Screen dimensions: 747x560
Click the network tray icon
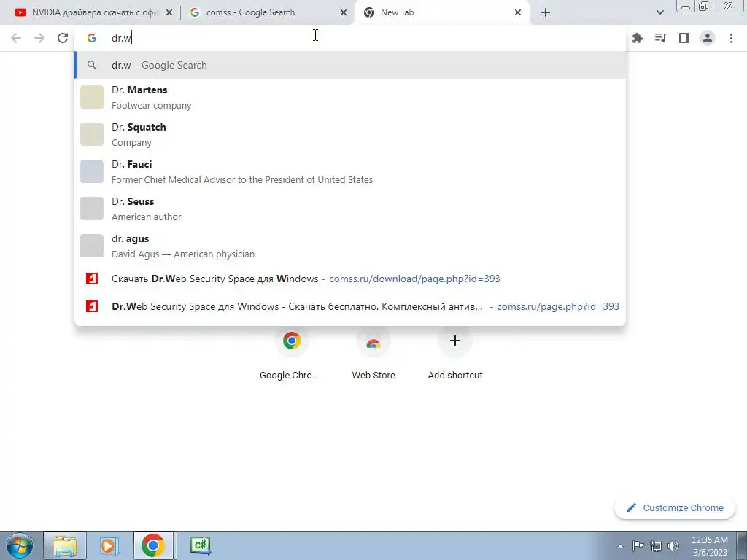pyautogui.click(x=656, y=546)
